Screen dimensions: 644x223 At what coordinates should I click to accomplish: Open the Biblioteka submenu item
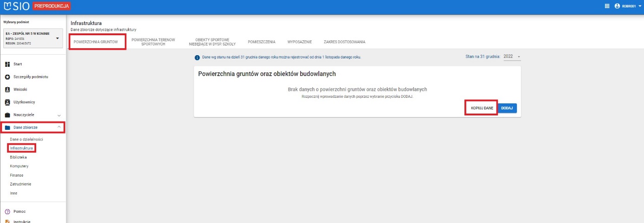[19, 157]
